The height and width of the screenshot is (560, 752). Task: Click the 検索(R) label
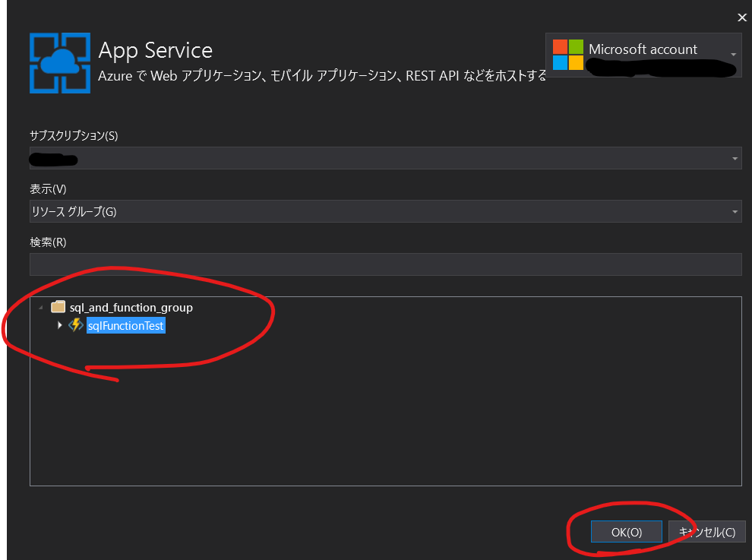(48, 242)
